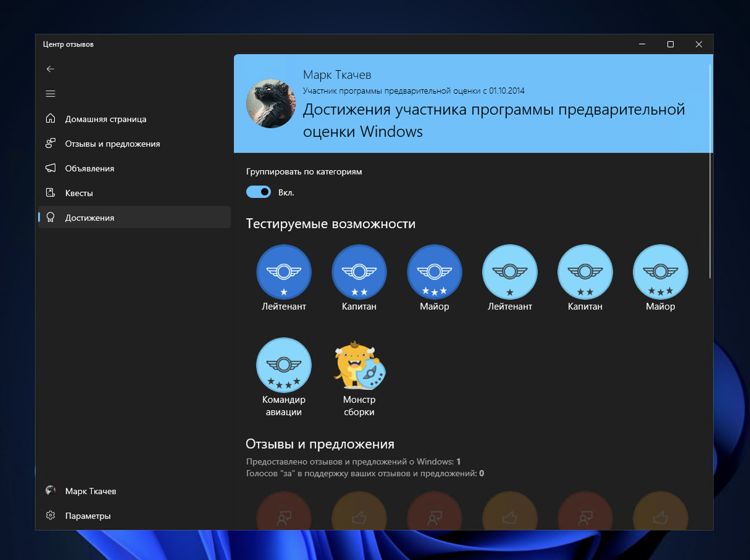Click the Предоставлено отзывов и предложений line
The width and height of the screenshot is (750, 560).
coord(353,461)
